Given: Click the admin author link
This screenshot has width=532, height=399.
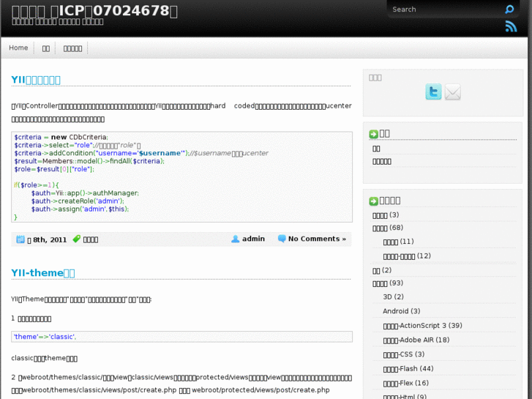Looking at the screenshot, I should [x=253, y=239].
